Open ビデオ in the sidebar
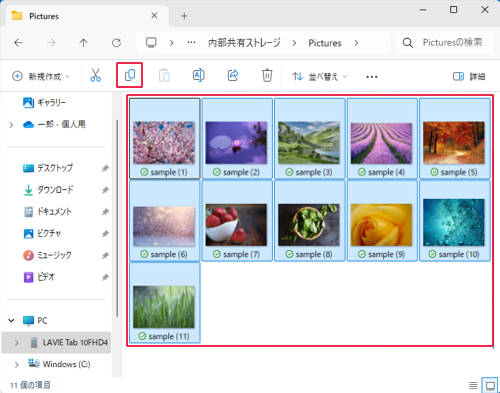 [x=38, y=277]
